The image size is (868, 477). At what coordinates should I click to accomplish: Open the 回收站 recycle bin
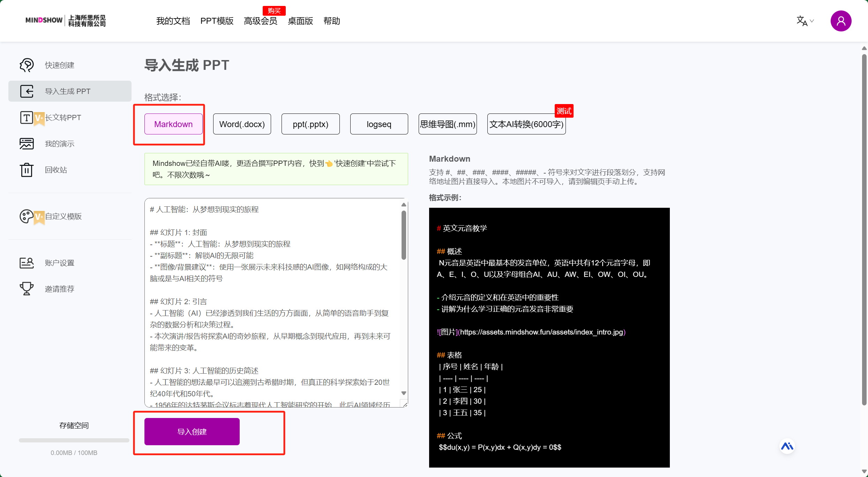[x=56, y=170]
